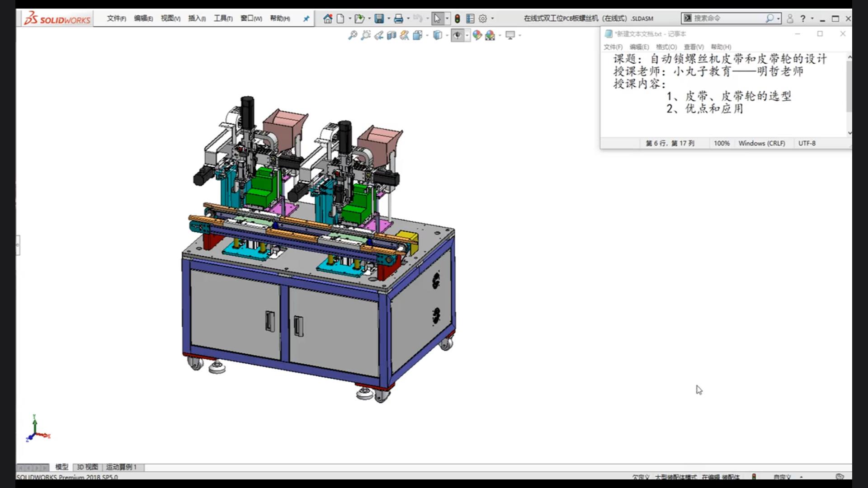The height and width of the screenshot is (488, 868).
Task: Click the SolidWorks logo
Action: pos(57,19)
